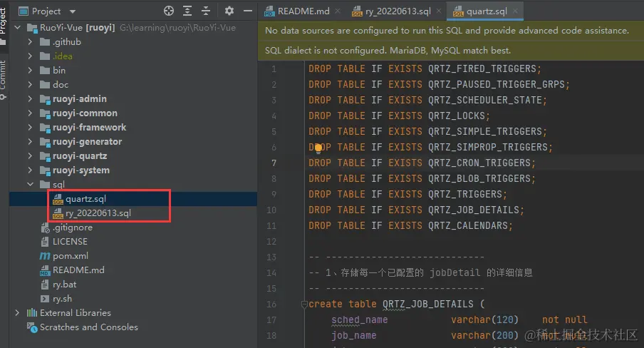Click the Select Opened File locate icon
Image resolution: width=644 pixels, height=348 pixels.
point(168,11)
